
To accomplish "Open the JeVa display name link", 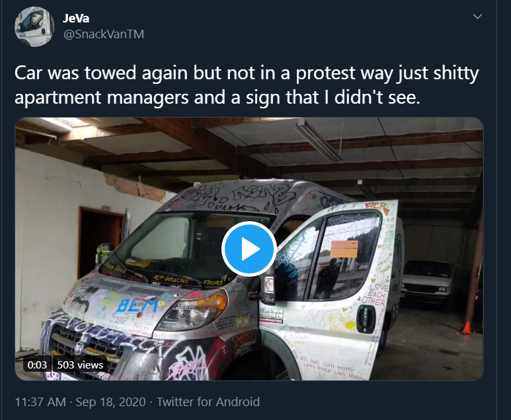I will 76,18.
